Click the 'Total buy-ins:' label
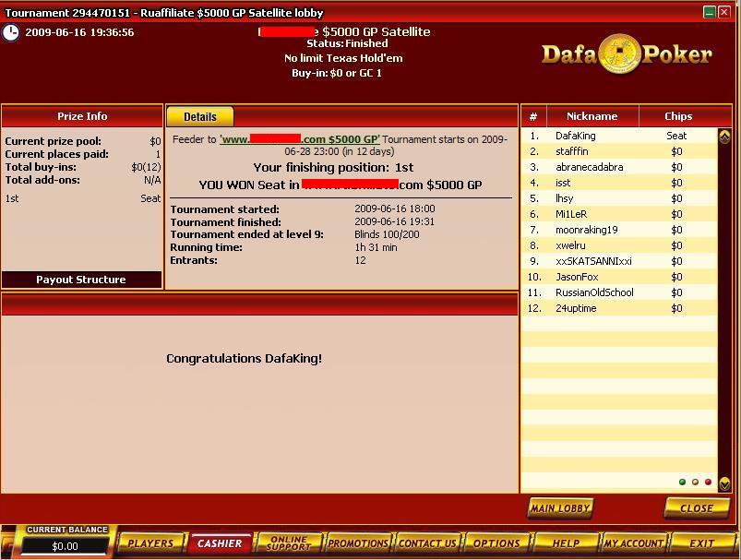 click(x=41, y=167)
